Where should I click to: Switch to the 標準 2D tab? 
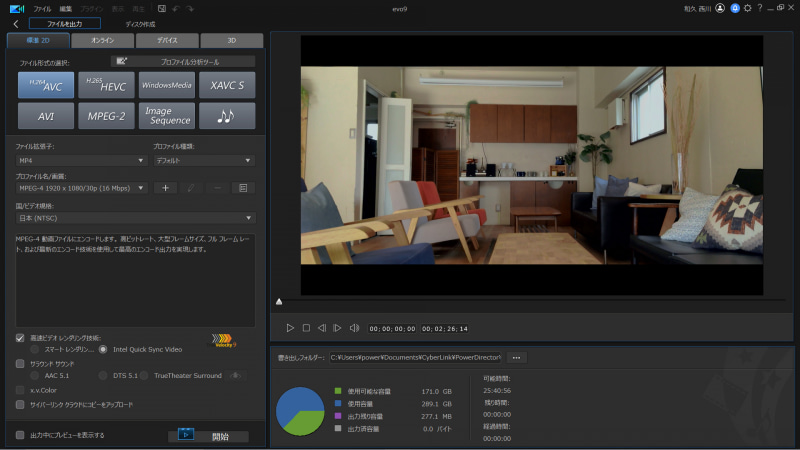38,40
